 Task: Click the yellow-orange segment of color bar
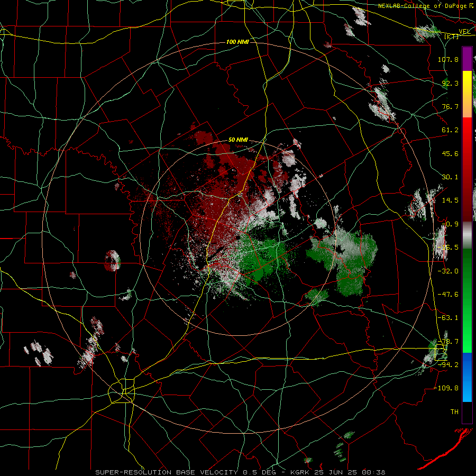467,94
